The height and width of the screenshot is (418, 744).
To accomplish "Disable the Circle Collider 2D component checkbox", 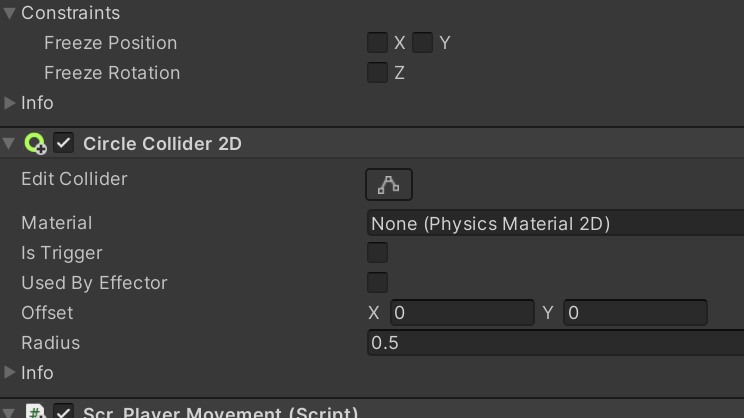I will 64,144.
